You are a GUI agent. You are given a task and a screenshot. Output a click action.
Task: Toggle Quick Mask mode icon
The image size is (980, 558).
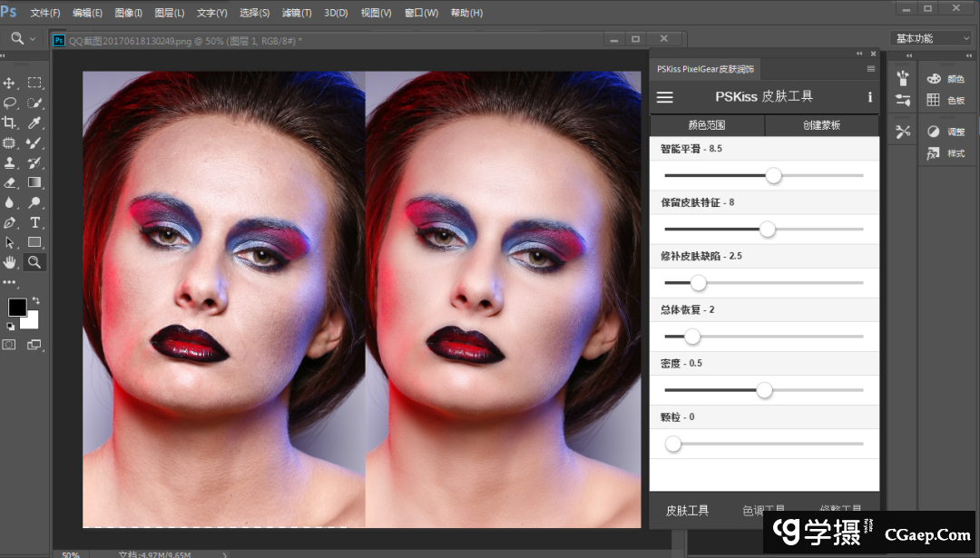click(x=10, y=345)
